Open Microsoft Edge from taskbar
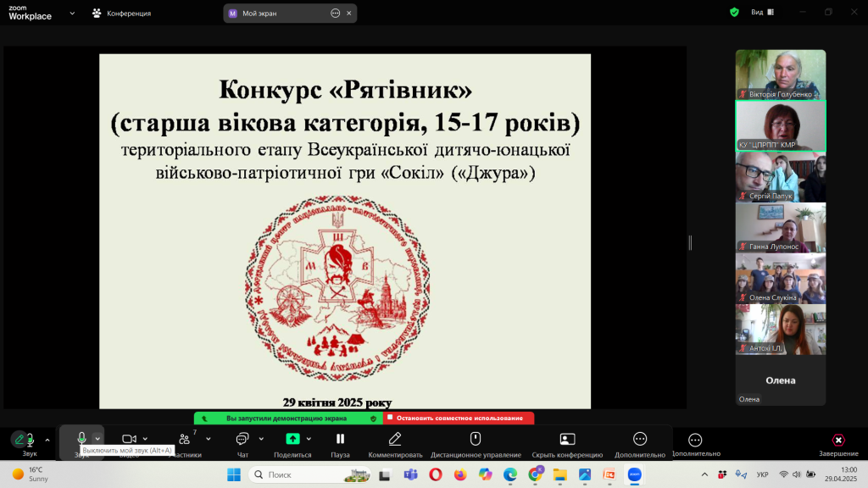This screenshot has height=488, width=868. (510, 474)
